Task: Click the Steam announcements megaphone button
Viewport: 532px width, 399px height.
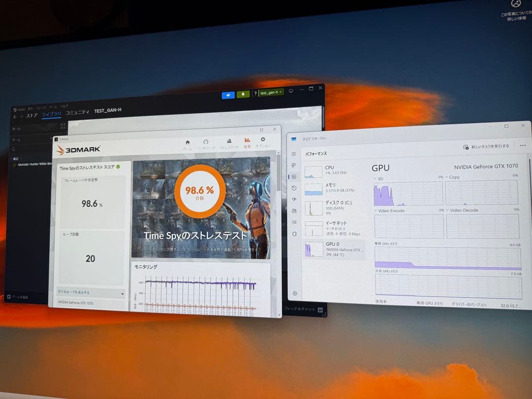Action: click(228, 95)
